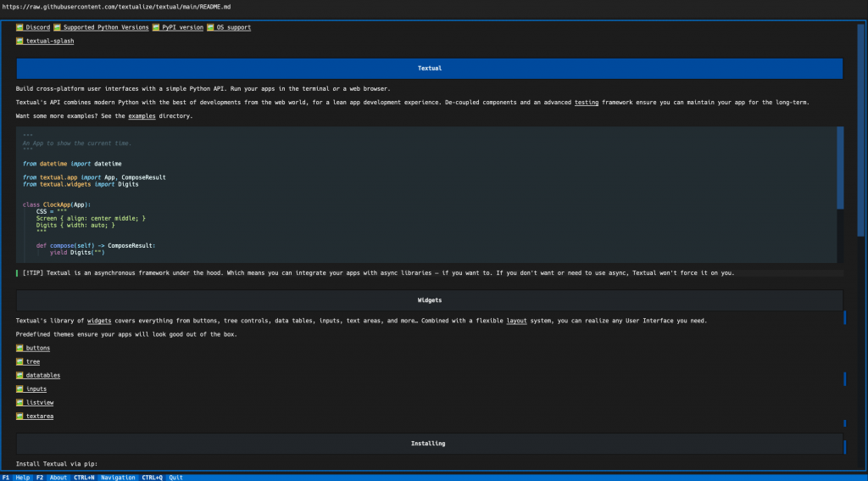Click 'from datetime import datetime' code line

[x=72, y=164]
